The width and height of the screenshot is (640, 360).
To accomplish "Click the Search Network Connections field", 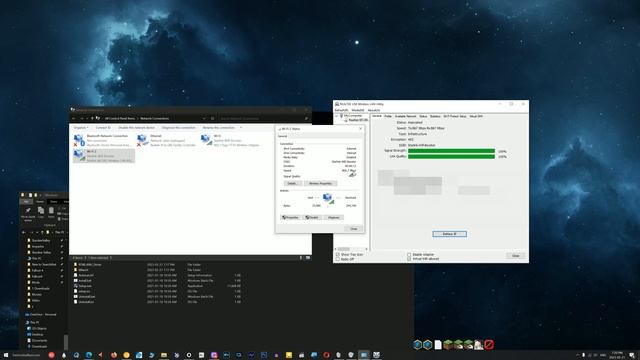I will [261, 118].
